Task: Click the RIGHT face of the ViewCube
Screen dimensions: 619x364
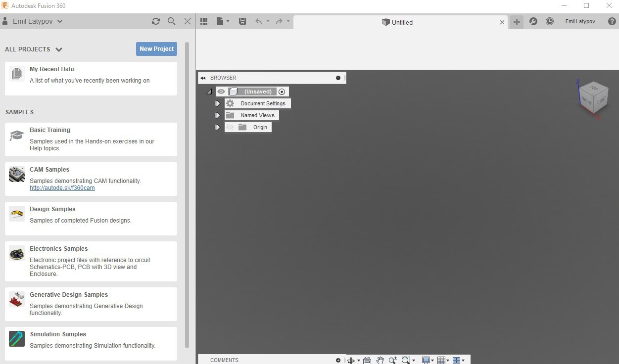Action: [601, 100]
